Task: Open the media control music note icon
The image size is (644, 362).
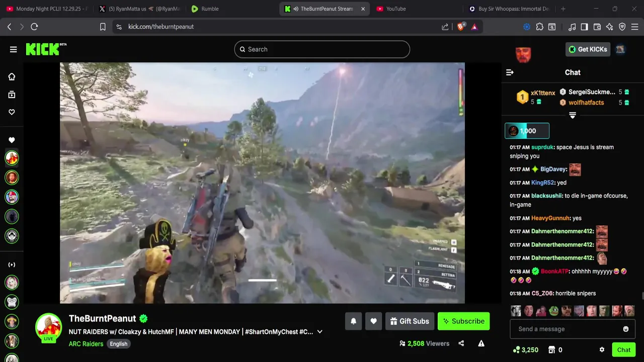Action: [572, 27]
